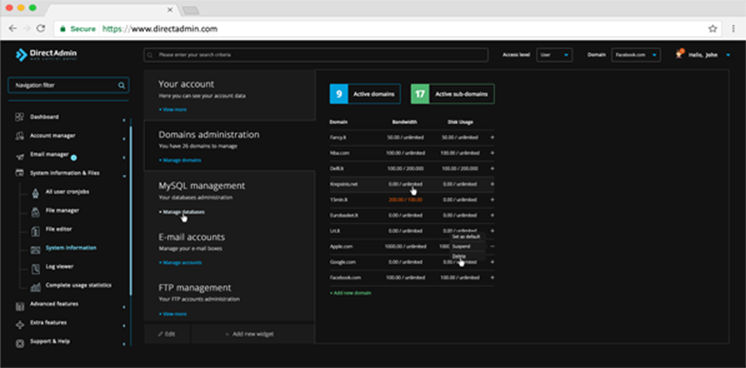The width and height of the screenshot is (746, 368).
Task: Expand the Fancy.lt domain row plus
Action: point(492,137)
